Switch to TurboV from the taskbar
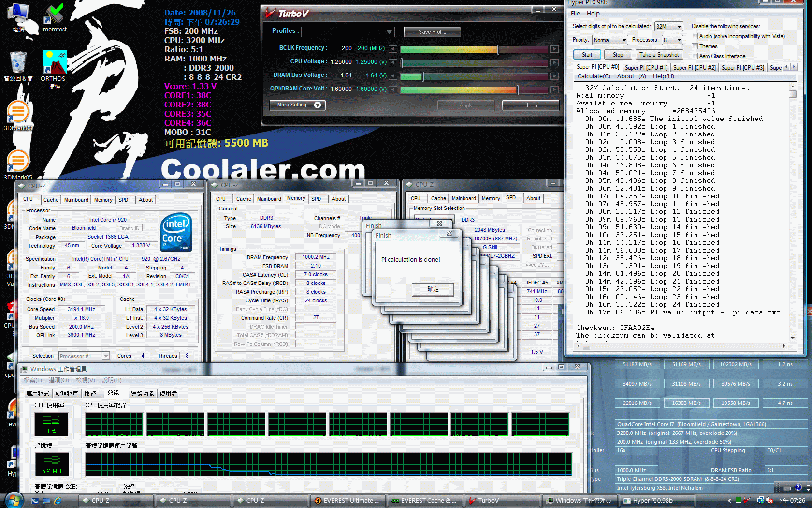The image size is (812, 508). (x=502, y=501)
